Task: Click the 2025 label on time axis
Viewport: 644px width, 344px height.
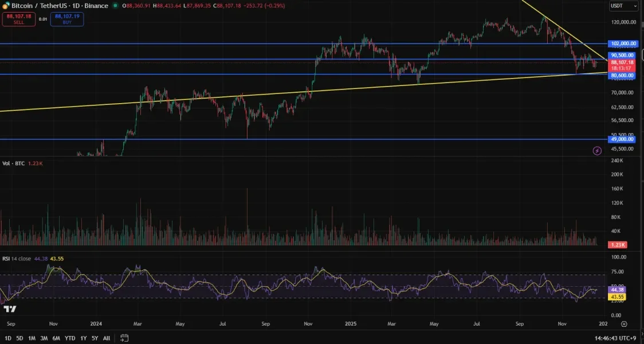Action: click(350, 324)
